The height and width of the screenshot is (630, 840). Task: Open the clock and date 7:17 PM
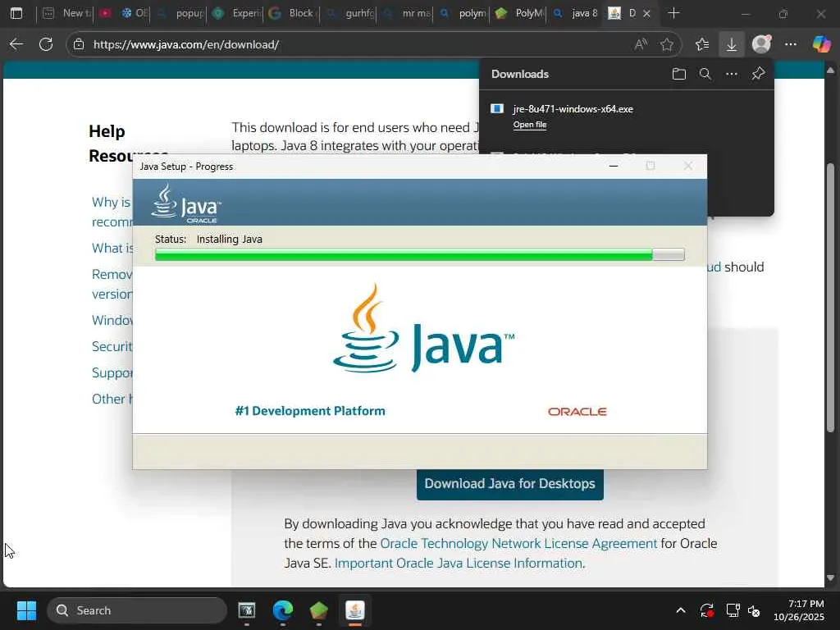pos(799,610)
